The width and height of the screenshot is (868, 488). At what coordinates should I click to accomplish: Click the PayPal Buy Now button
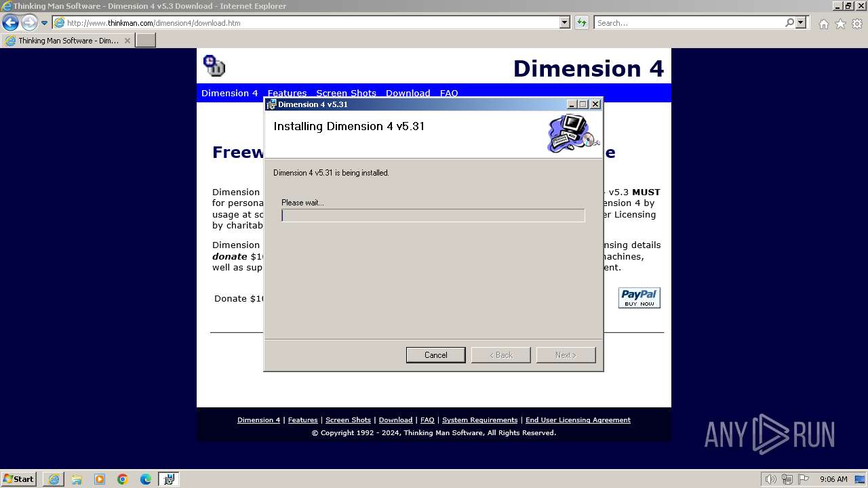click(639, 298)
